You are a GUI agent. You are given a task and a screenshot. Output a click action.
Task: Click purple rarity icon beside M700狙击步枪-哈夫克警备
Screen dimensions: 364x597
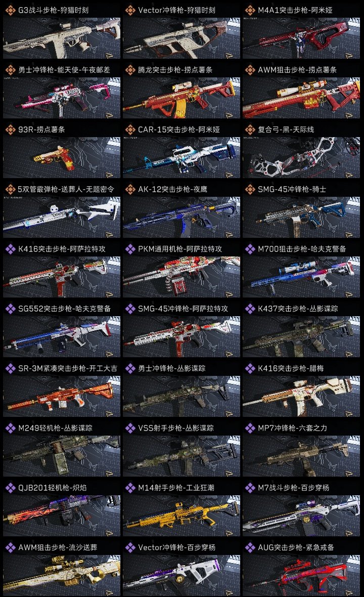250,249
